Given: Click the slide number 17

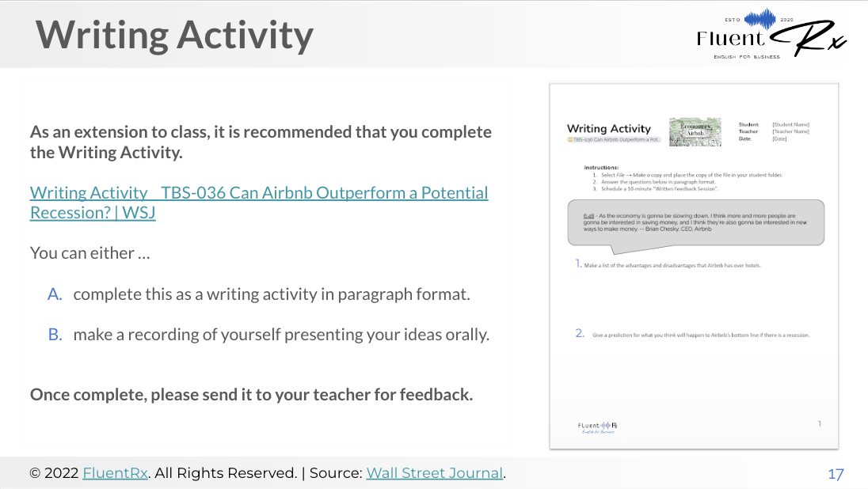Looking at the screenshot, I should [836, 474].
